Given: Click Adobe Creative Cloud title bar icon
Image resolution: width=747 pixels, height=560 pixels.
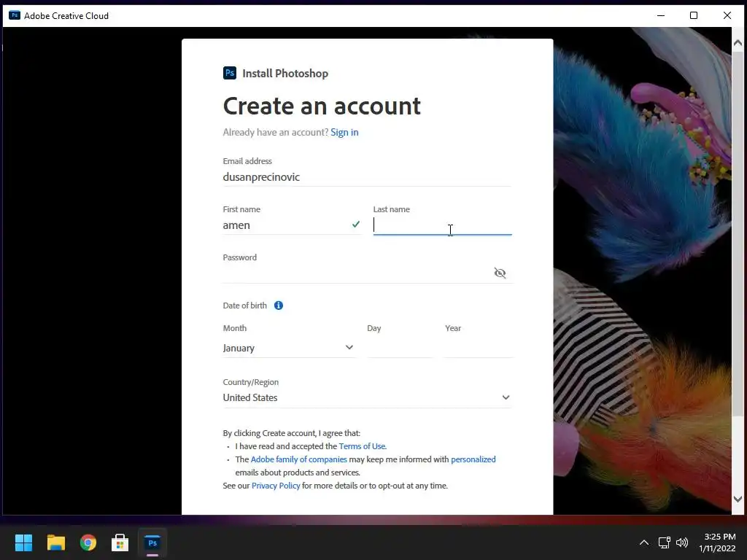Looking at the screenshot, I should click(x=15, y=15).
